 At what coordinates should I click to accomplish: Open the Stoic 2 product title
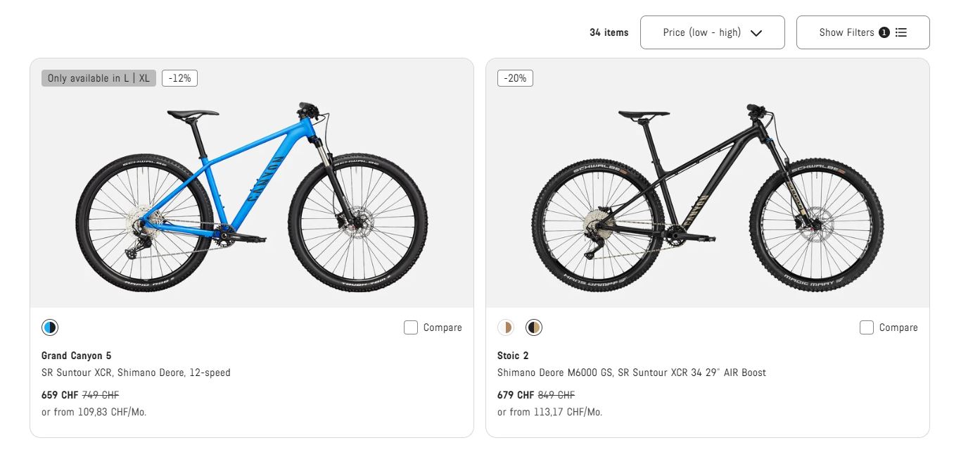(513, 356)
